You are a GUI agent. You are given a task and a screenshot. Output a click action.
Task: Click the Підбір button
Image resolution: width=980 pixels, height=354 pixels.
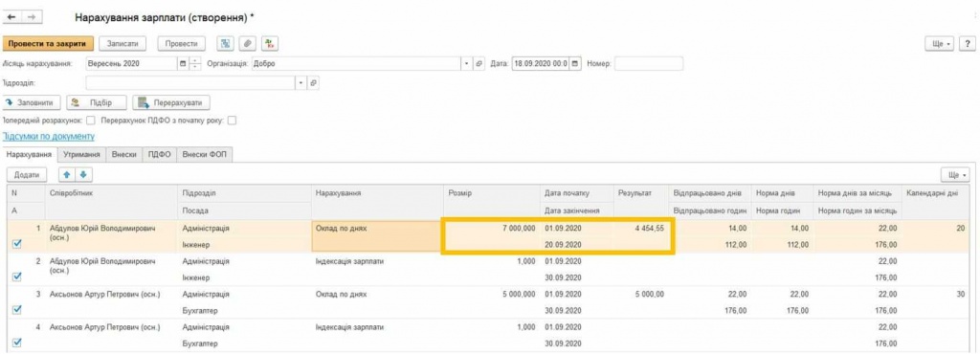click(x=97, y=102)
